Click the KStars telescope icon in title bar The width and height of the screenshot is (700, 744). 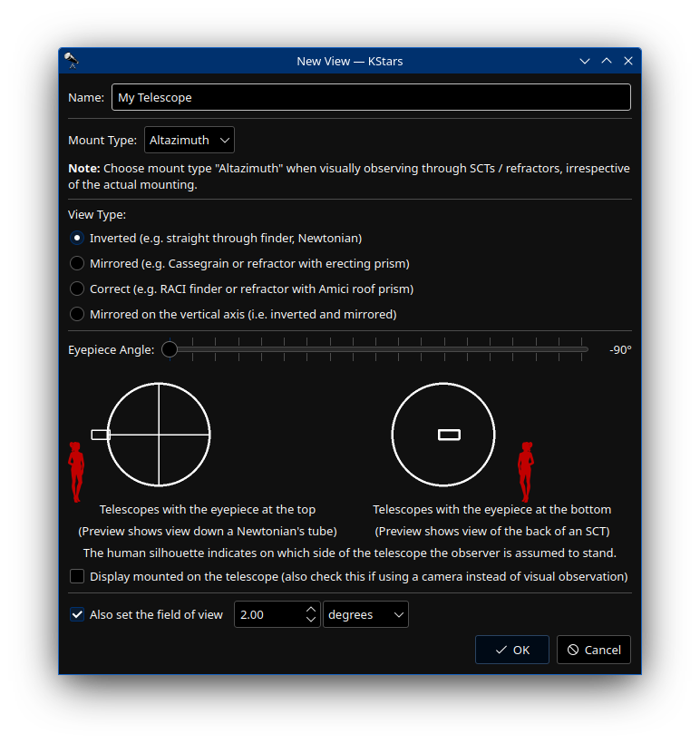click(x=71, y=61)
